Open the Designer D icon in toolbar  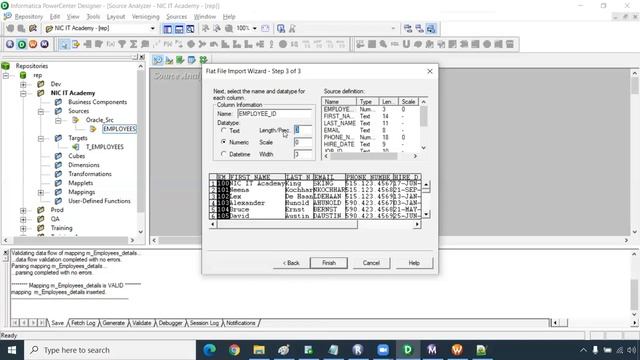tap(22, 44)
